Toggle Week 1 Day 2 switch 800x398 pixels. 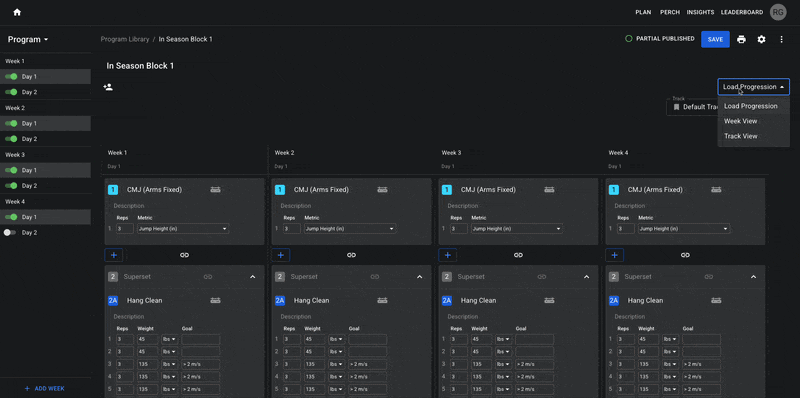pyautogui.click(x=11, y=92)
